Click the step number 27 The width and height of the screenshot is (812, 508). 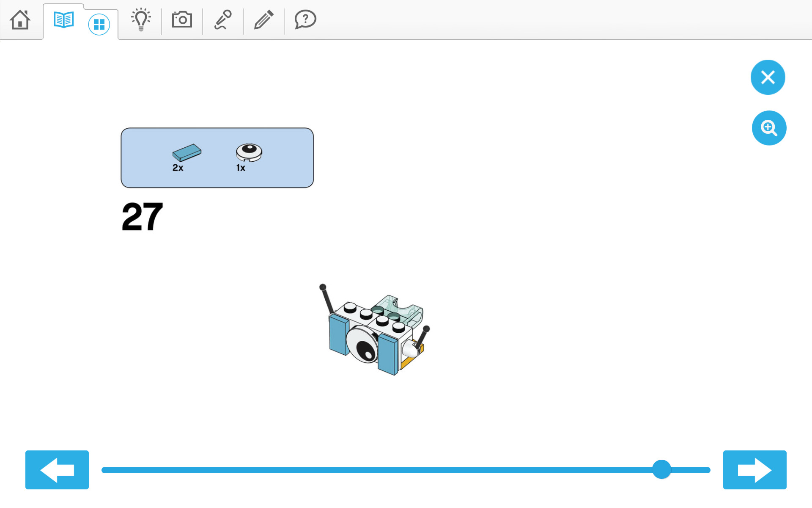click(142, 217)
